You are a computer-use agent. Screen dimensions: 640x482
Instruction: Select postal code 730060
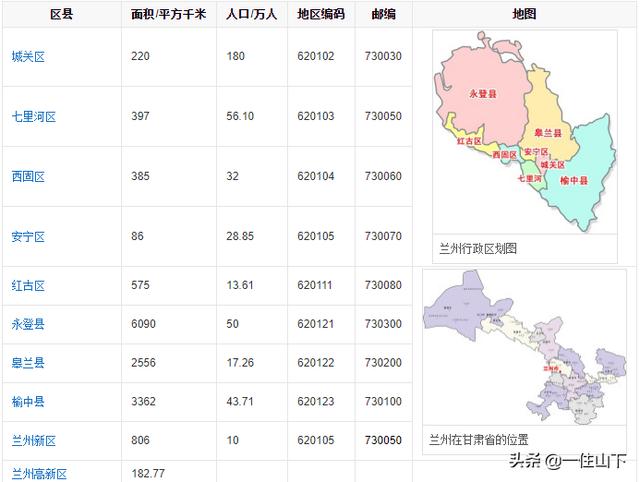pos(383,176)
